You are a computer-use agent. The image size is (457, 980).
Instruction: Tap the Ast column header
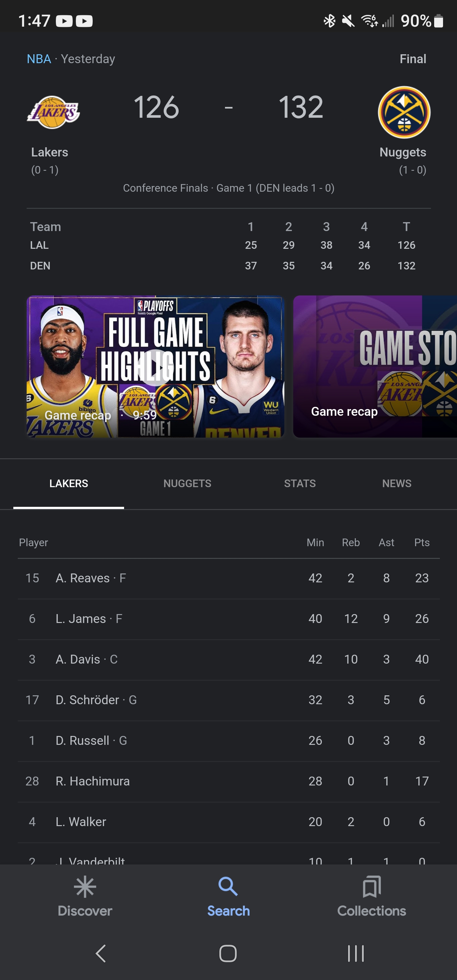point(386,542)
